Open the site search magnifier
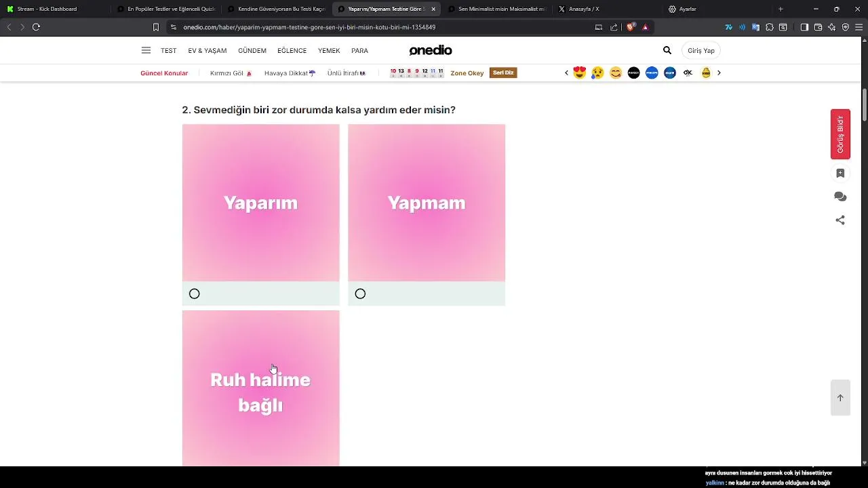The width and height of the screenshot is (868, 488). [667, 50]
